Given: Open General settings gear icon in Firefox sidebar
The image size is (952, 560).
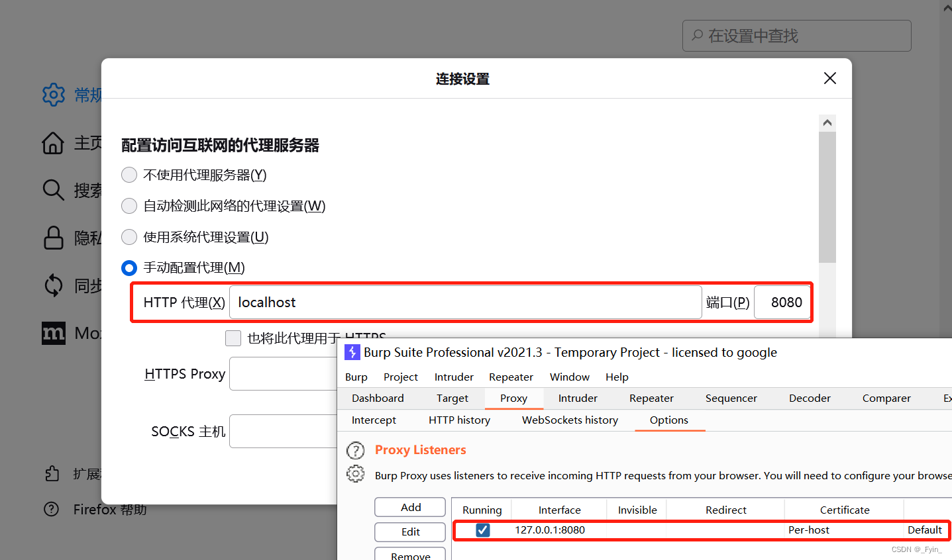Looking at the screenshot, I should coord(54,95).
